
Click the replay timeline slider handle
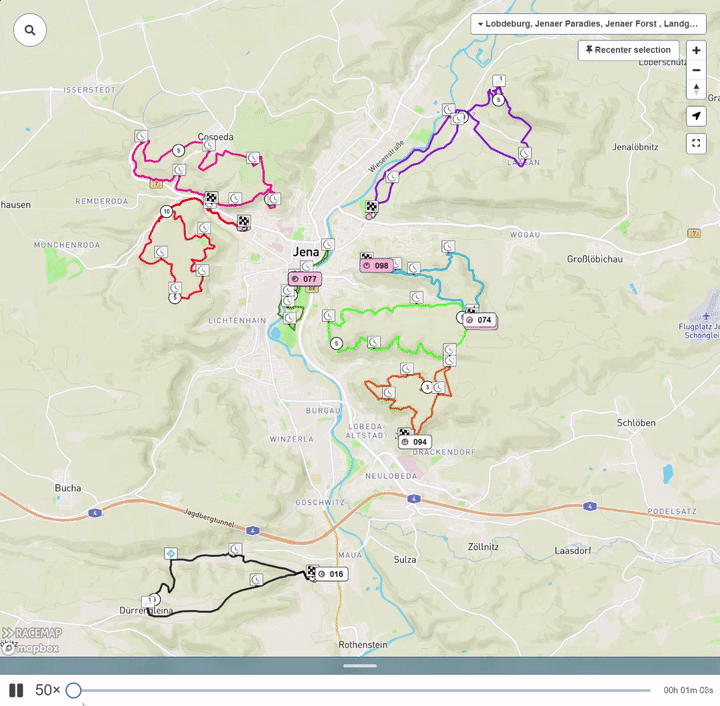(x=74, y=690)
